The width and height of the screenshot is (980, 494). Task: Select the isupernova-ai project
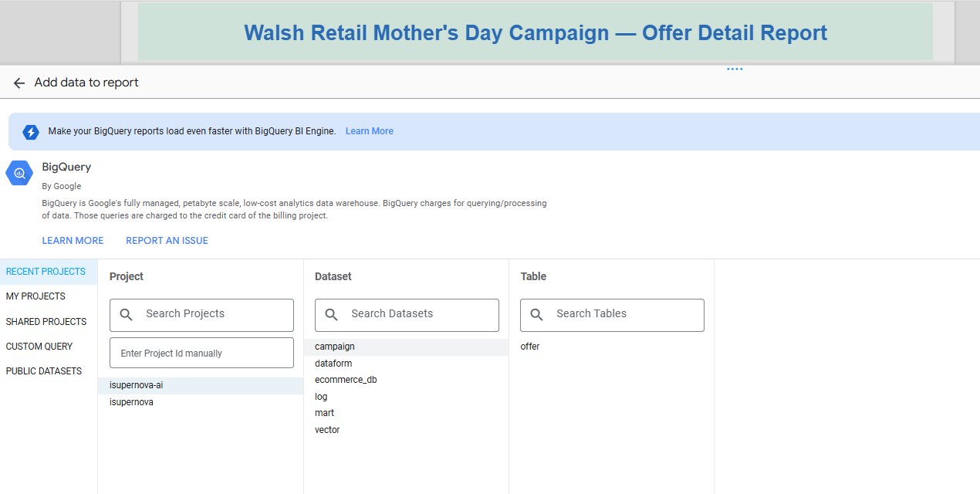201,386
